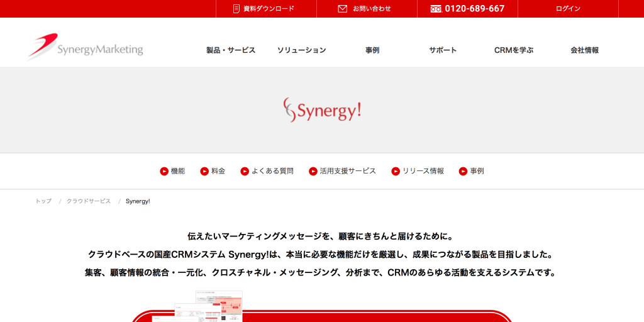Image resolution: width=644 pixels, height=322 pixels.
Task: Go to リリース情報 link
Action: [423, 171]
